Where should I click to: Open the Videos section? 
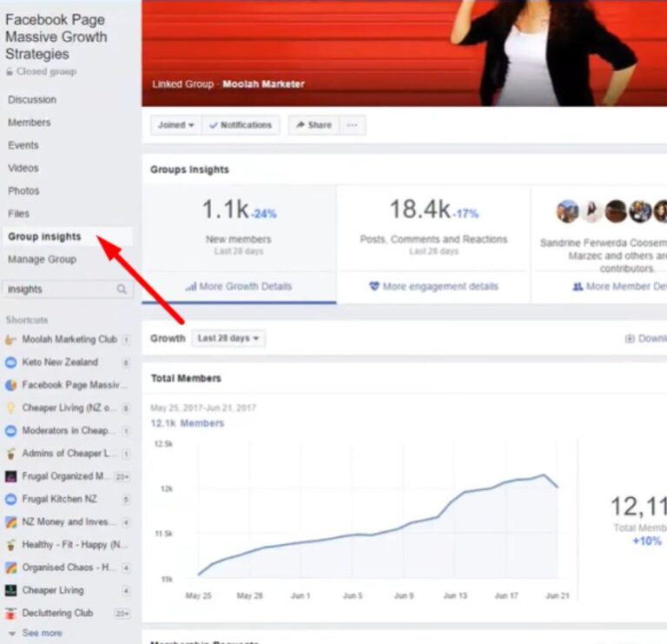click(23, 168)
